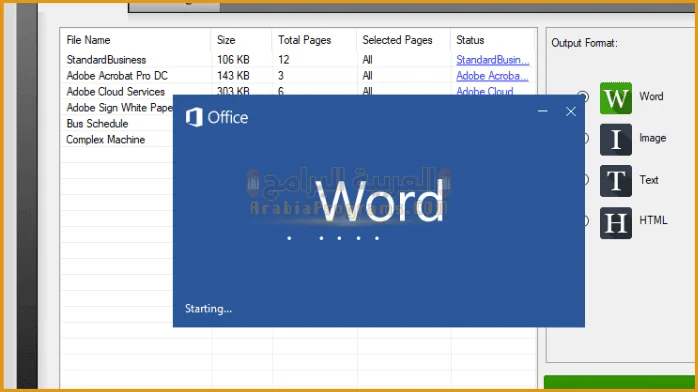Minimize the Word splash screen
Image resolution: width=698 pixels, height=392 pixels.
543,111
